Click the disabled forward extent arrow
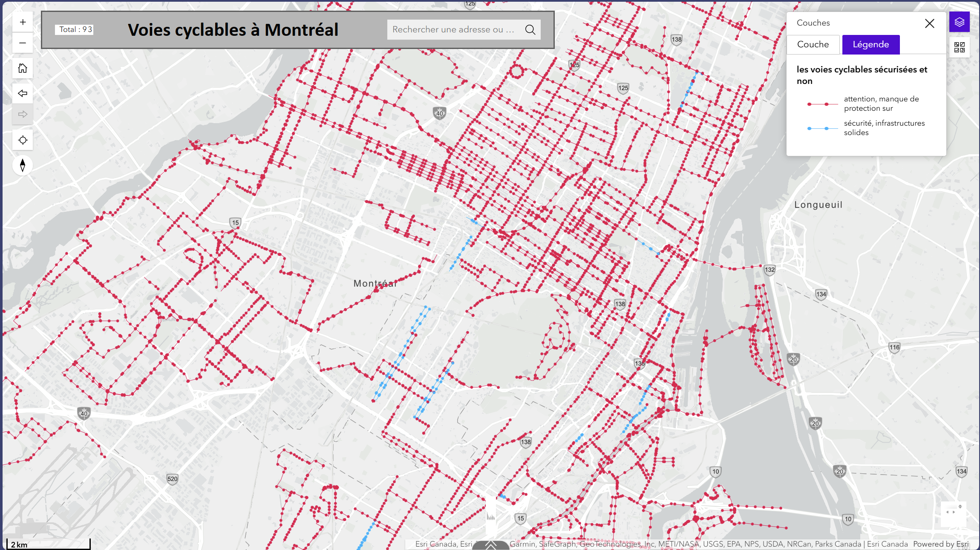Image resolution: width=980 pixels, height=550 pixels. coord(22,115)
